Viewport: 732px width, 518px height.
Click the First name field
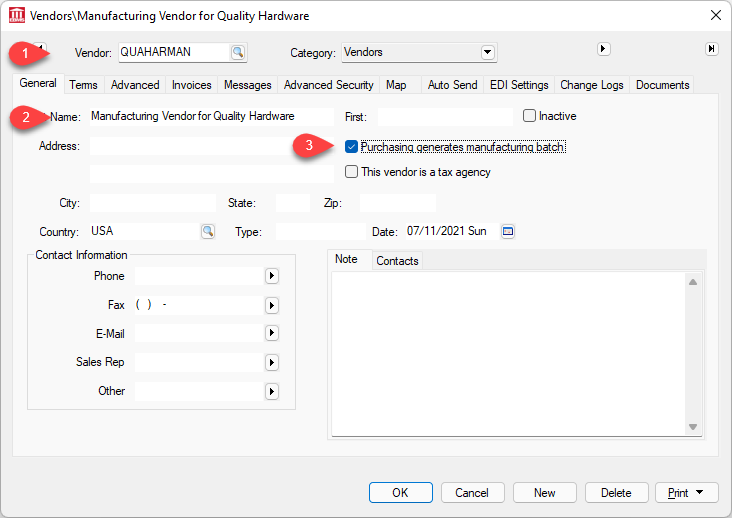coord(445,116)
